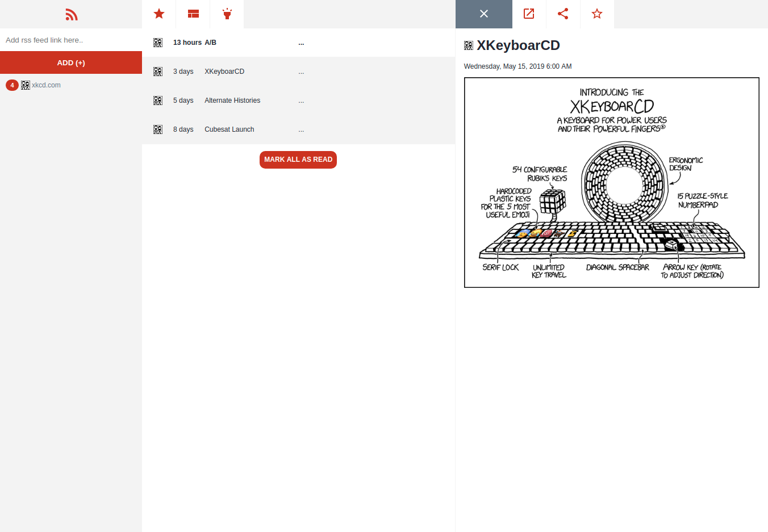The image size is (768, 532).
Task: Click the ellipsis on the A/B row
Action: [301, 43]
